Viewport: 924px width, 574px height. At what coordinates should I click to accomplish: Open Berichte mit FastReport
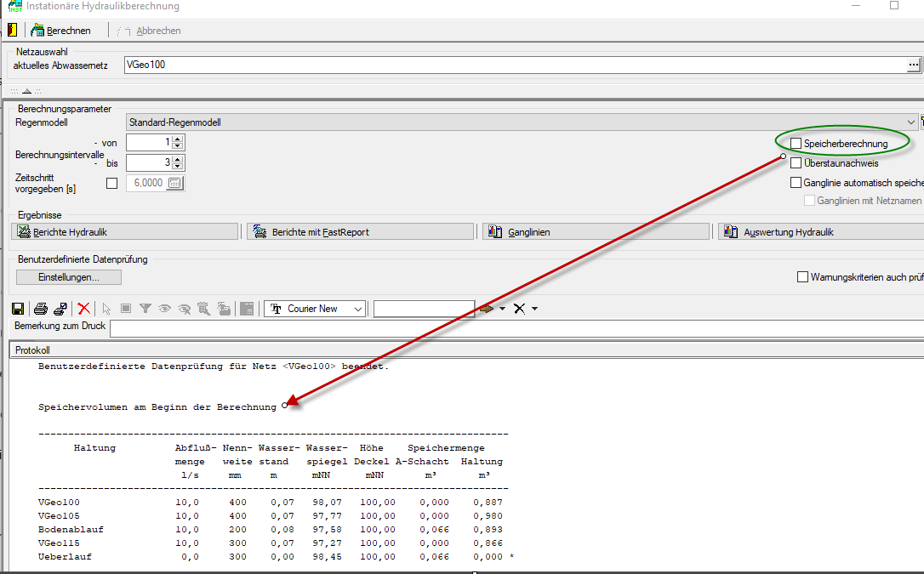pos(360,232)
